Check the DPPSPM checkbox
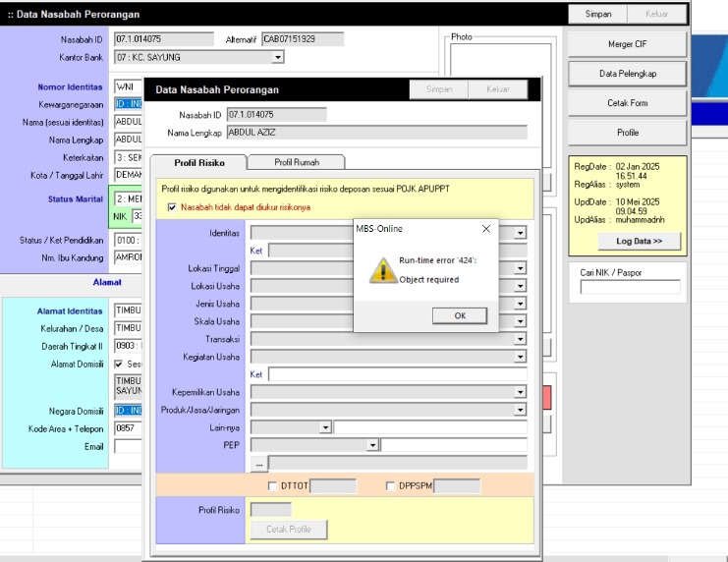This screenshot has height=562, width=728. (391, 485)
